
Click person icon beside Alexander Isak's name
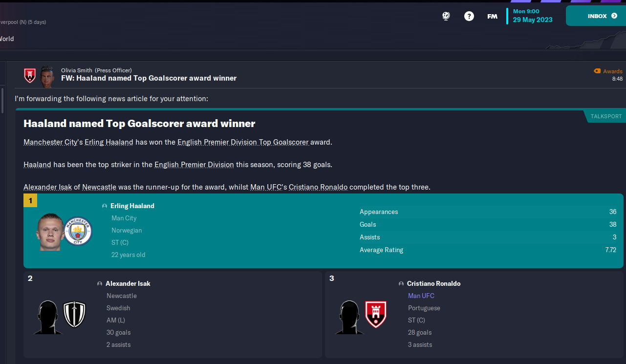coord(100,284)
